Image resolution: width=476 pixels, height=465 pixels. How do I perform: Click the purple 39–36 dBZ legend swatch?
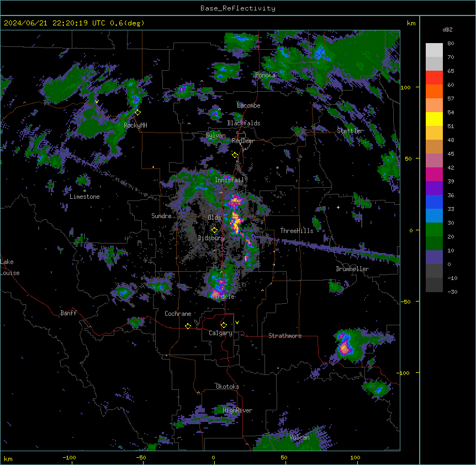[x=434, y=188]
